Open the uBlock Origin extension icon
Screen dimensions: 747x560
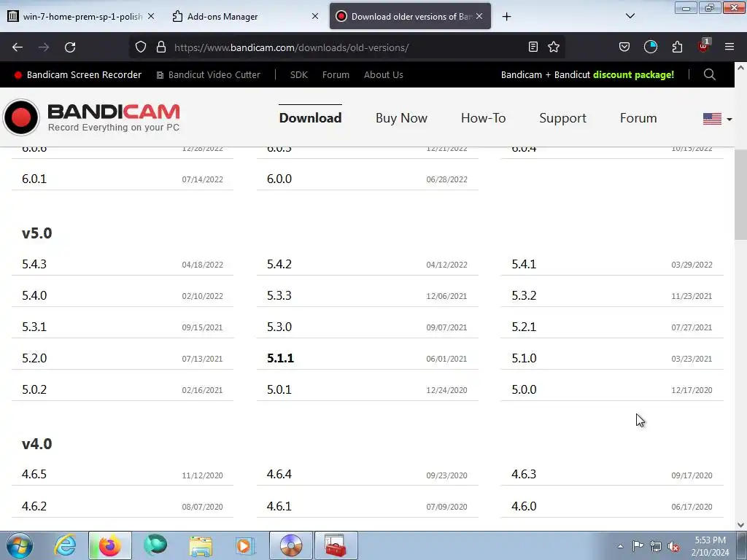click(x=704, y=46)
